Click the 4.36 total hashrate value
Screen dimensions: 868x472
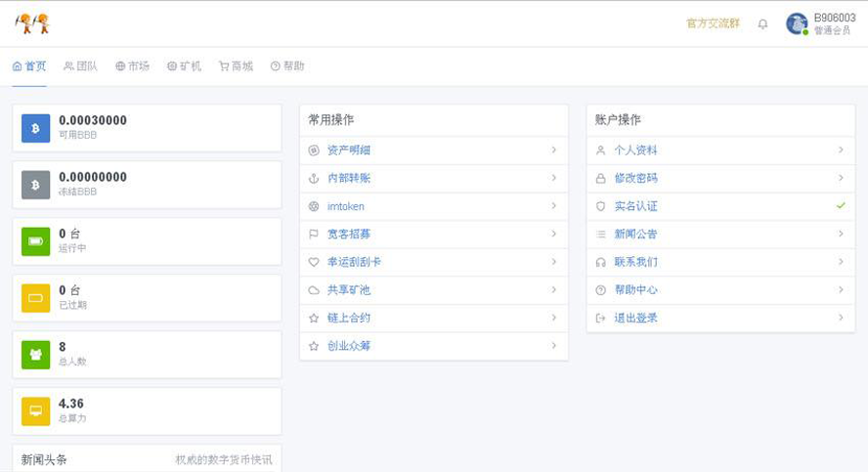coord(71,404)
